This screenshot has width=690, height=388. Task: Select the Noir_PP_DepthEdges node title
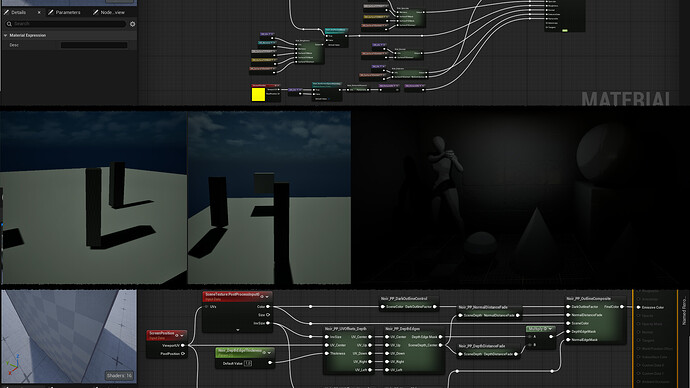pos(402,329)
